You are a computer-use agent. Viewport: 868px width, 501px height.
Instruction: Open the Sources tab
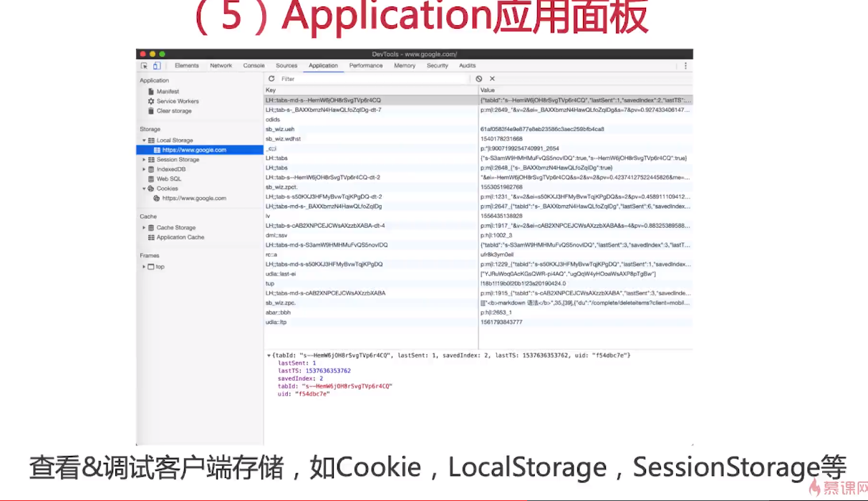coord(286,66)
